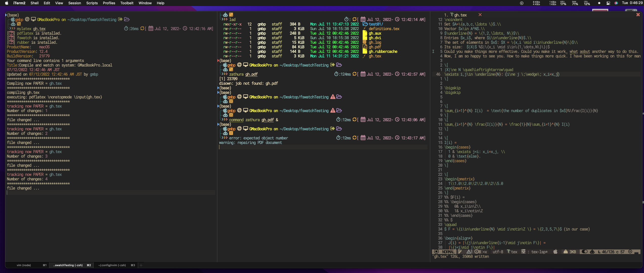Click the warning triangle diagnostics count
This screenshot has height=273, width=644.
coord(469,252)
